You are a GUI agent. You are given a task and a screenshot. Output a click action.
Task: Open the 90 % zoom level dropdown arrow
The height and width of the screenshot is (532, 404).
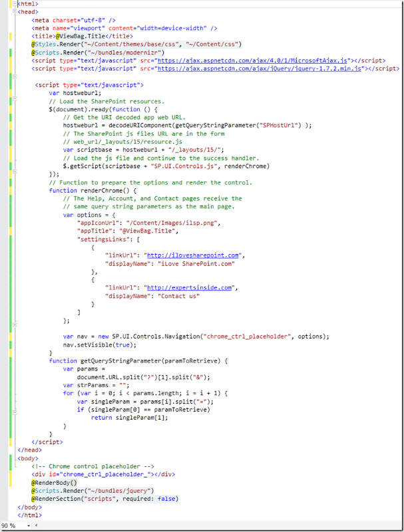point(29,526)
